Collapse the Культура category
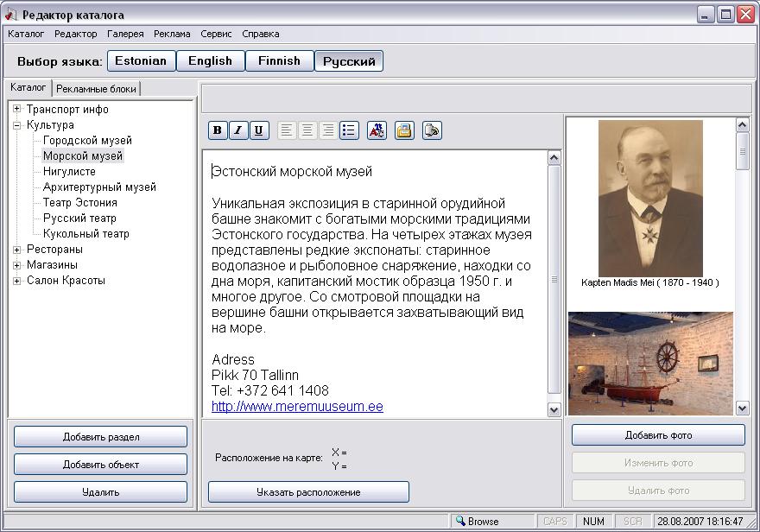Screen dimensions: 760x532 pyautogui.click(x=18, y=124)
